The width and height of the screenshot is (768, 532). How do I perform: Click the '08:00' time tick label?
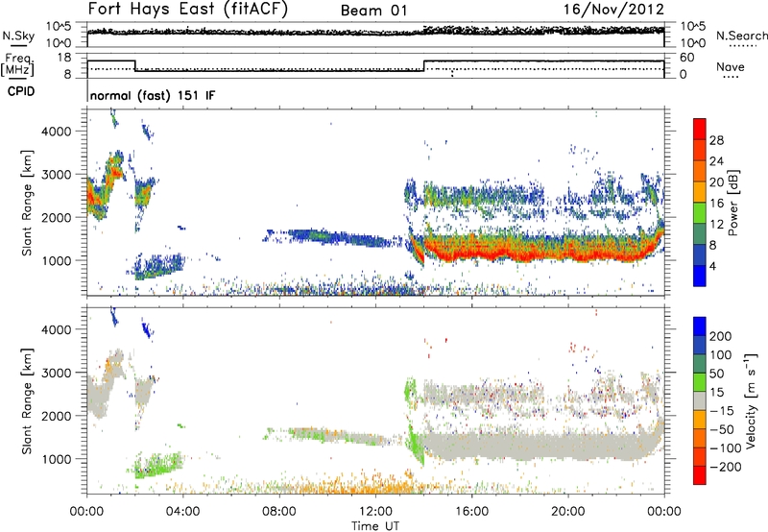[279, 512]
